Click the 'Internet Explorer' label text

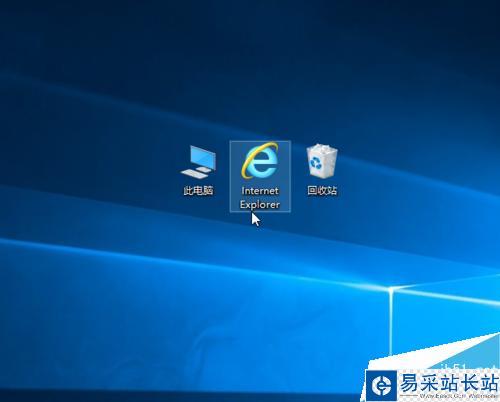point(260,198)
